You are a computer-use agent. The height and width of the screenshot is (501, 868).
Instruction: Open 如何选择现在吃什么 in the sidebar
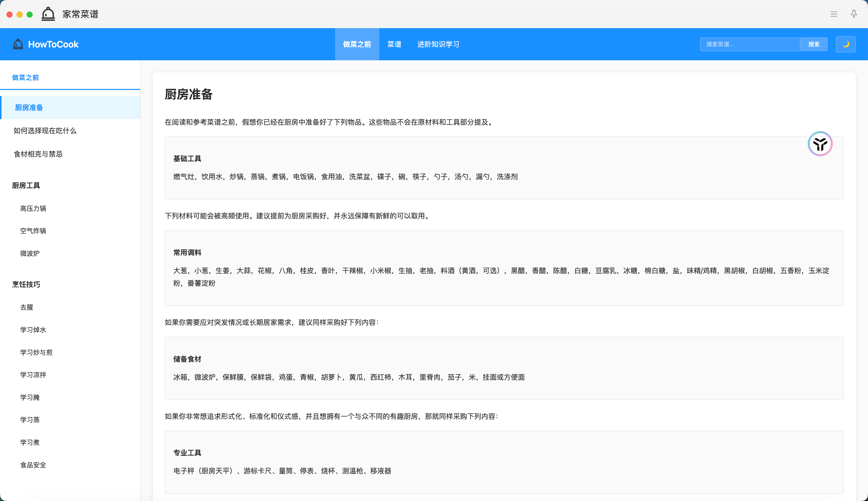coord(45,131)
